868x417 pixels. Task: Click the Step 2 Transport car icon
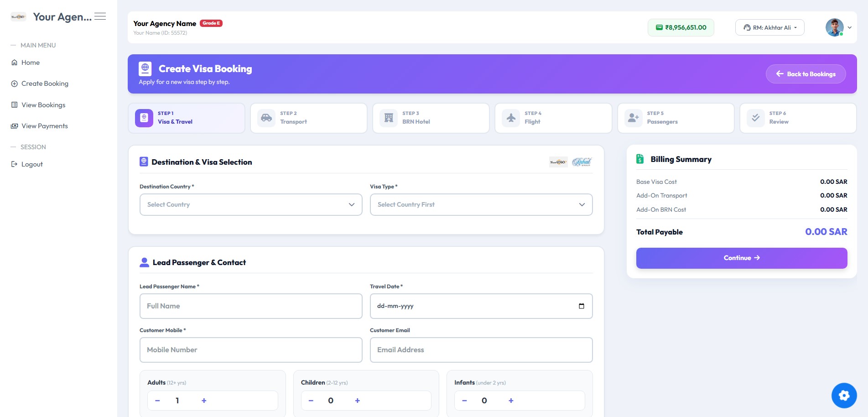(266, 118)
